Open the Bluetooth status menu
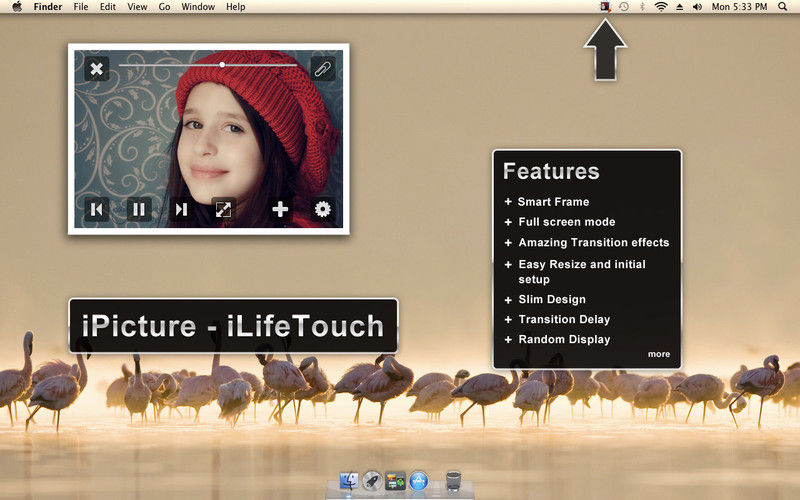The height and width of the screenshot is (500, 800). coord(642,7)
